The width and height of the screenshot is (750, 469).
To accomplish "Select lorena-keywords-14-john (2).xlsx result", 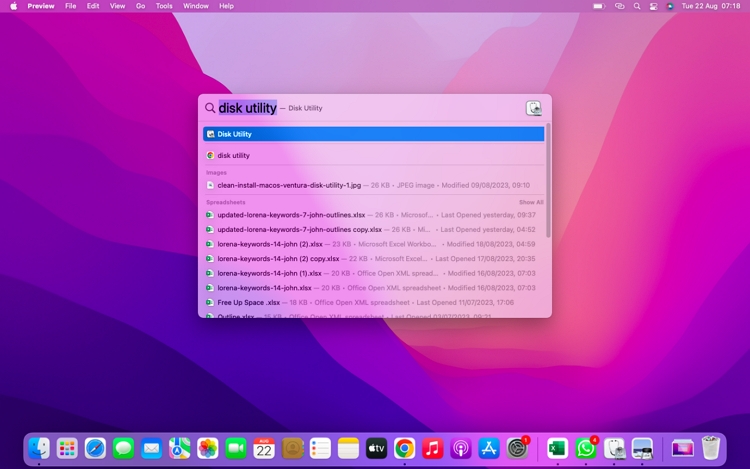I will (x=374, y=244).
